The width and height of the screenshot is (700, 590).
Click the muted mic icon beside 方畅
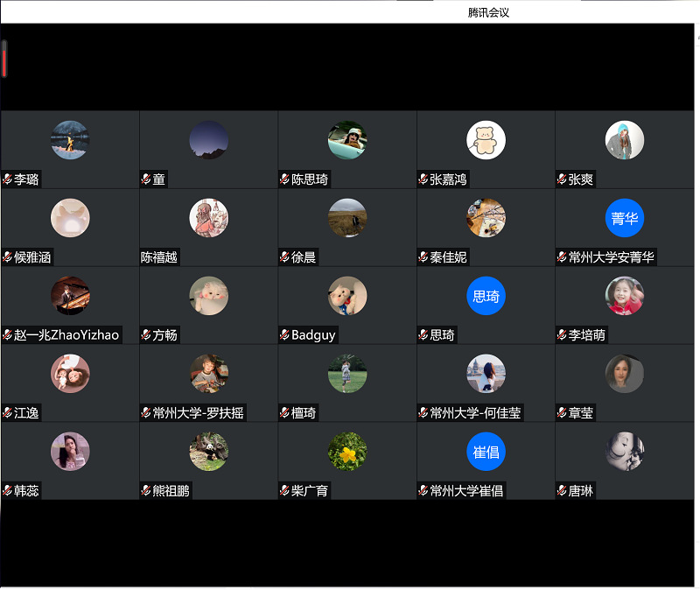(146, 335)
